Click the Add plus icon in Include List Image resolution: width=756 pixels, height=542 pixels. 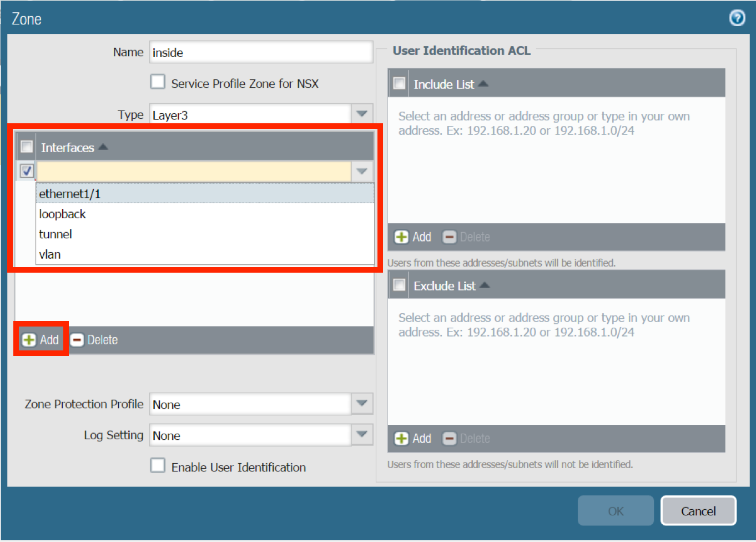401,237
